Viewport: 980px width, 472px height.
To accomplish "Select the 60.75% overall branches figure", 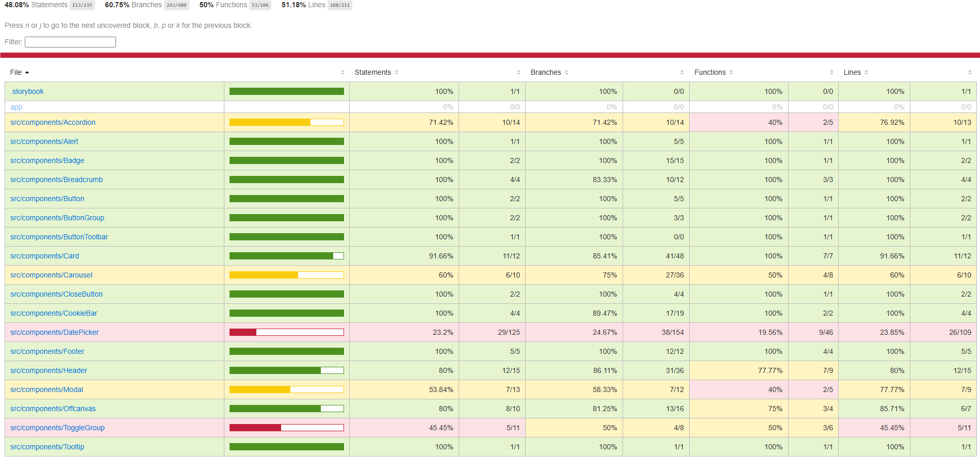I will [117, 5].
